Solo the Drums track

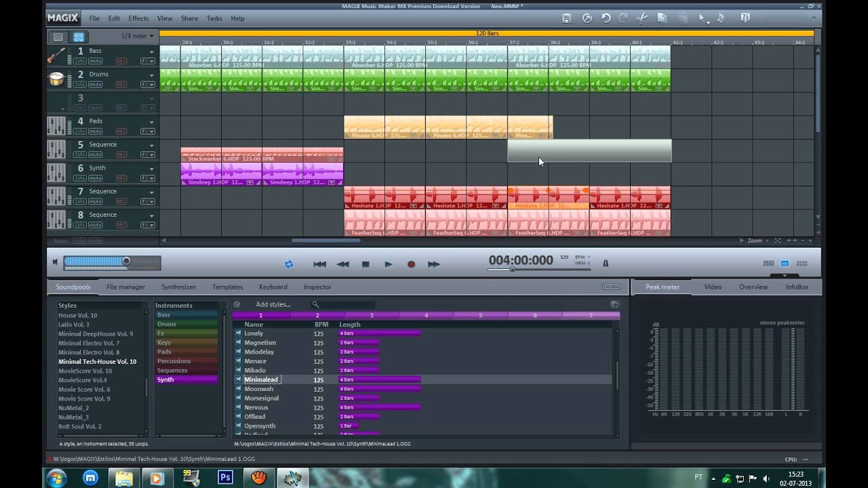tap(80, 85)
